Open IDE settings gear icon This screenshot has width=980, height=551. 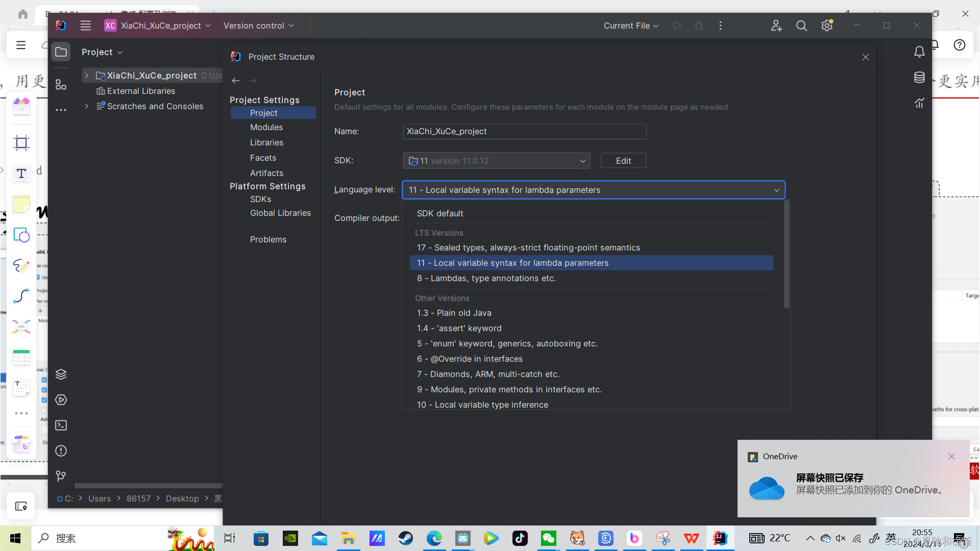coord(827,26)
